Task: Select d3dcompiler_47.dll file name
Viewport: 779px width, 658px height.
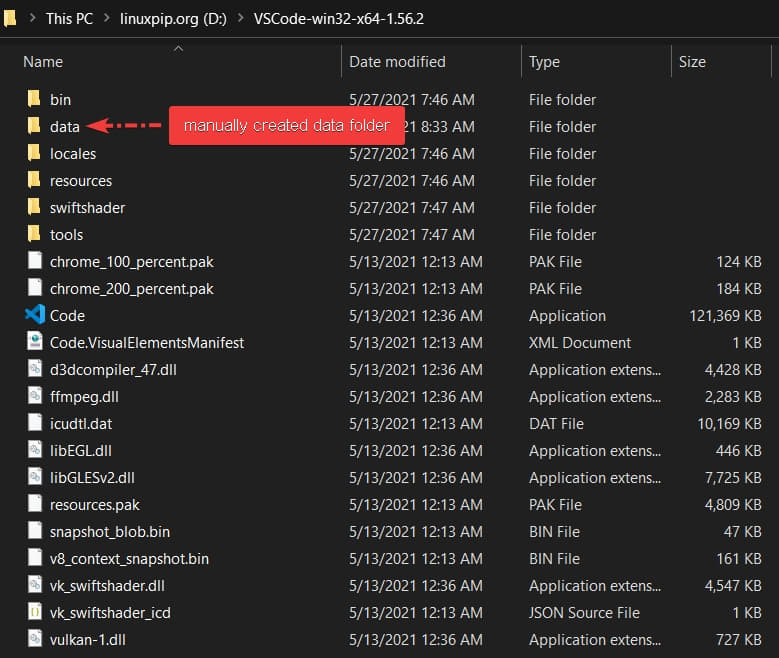Action: [x=113, y=370]
